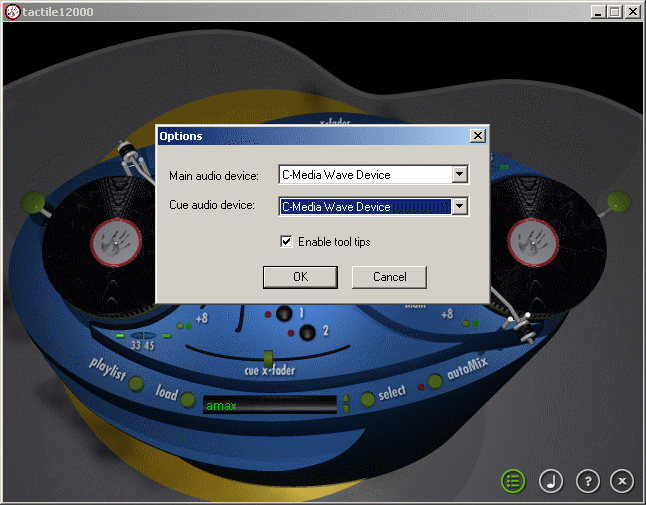Image resolution: width=646 pixels, height=505 pixels.
Task: Click the highlighted Cue audio device field
Action: [x=365, y=206]
